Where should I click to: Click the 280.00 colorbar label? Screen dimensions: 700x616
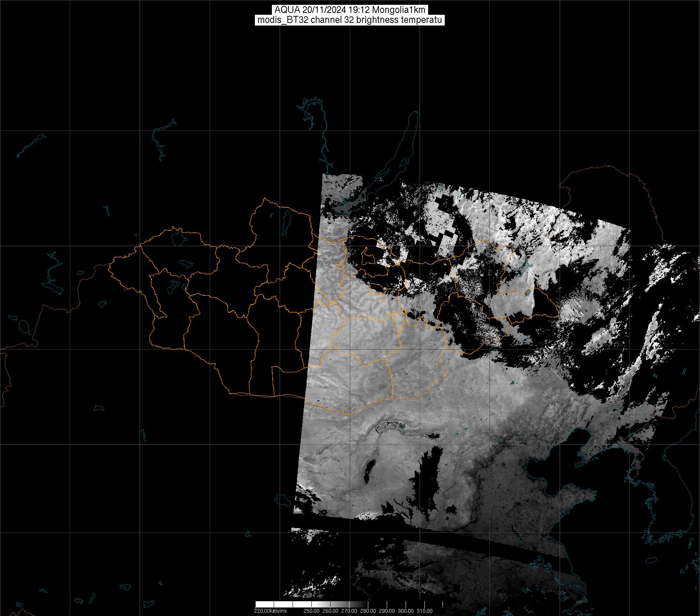pos(368,611)
